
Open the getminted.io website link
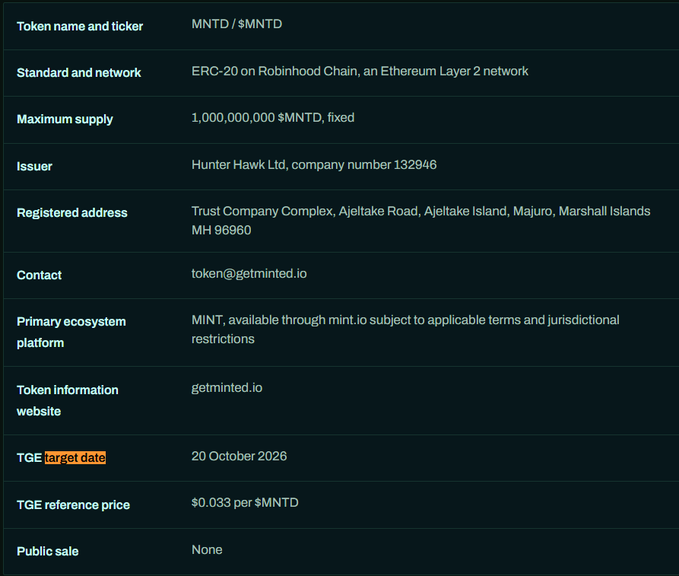pyautogui.click(x=227, y=388)
